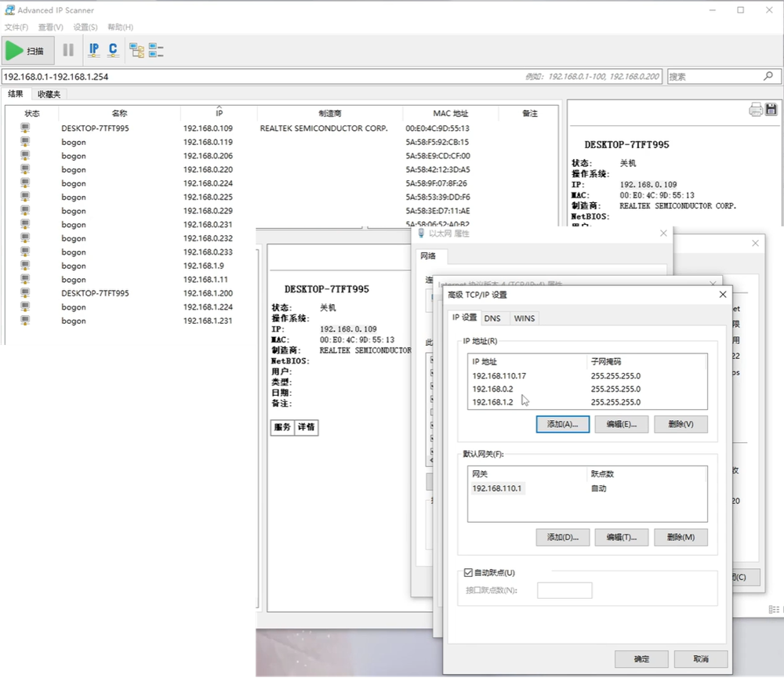Screen dimensions: 784x685
Task: Toggle the 自动跃点(U) checkbox
Action: [469, 573]
